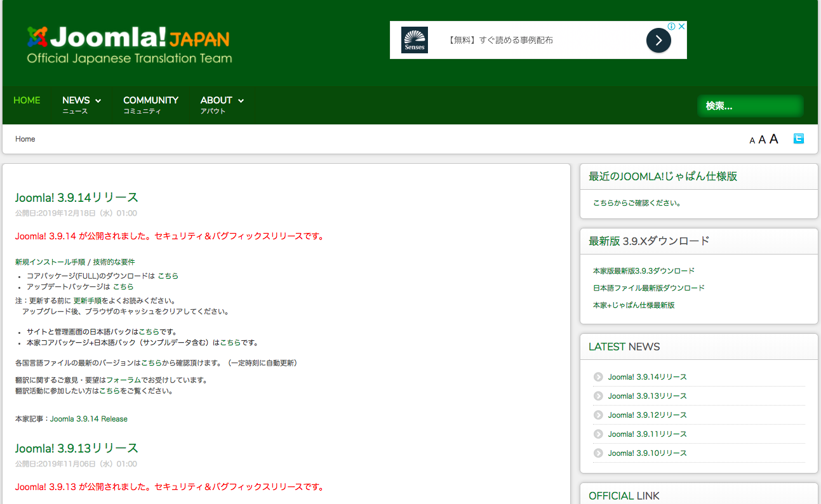Select the middle A font size control

point(762,139)
